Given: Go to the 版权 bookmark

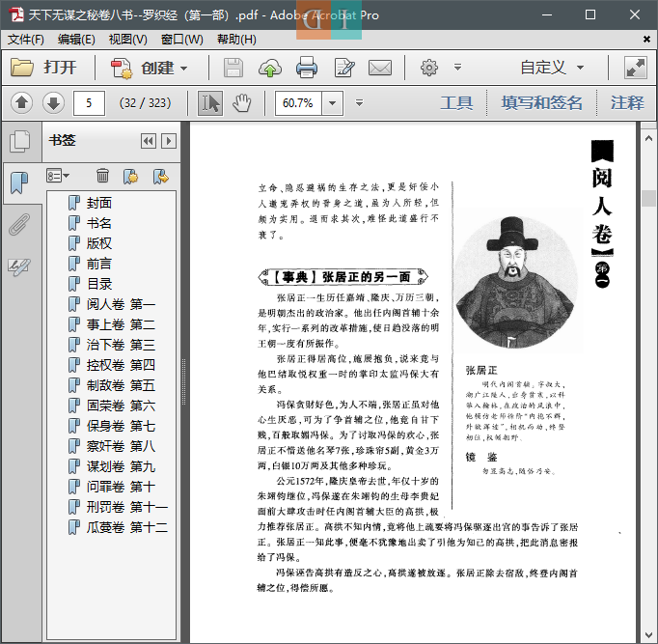Looking at the screenshot, I should [99, 243].
